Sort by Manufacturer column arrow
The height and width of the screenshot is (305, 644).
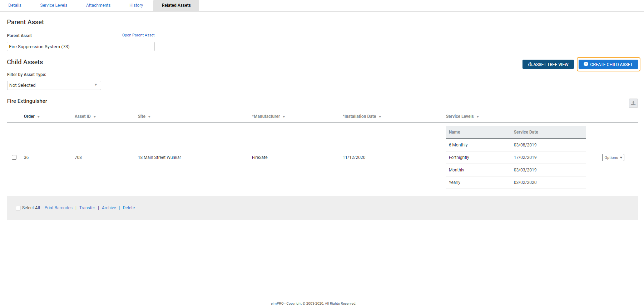[x=284, y=117]
